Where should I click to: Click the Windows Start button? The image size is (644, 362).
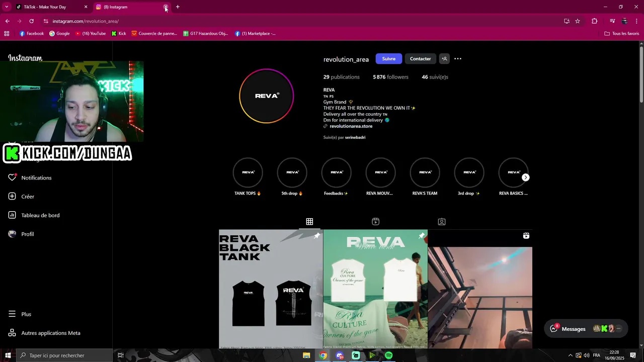(x=8, y=355)
